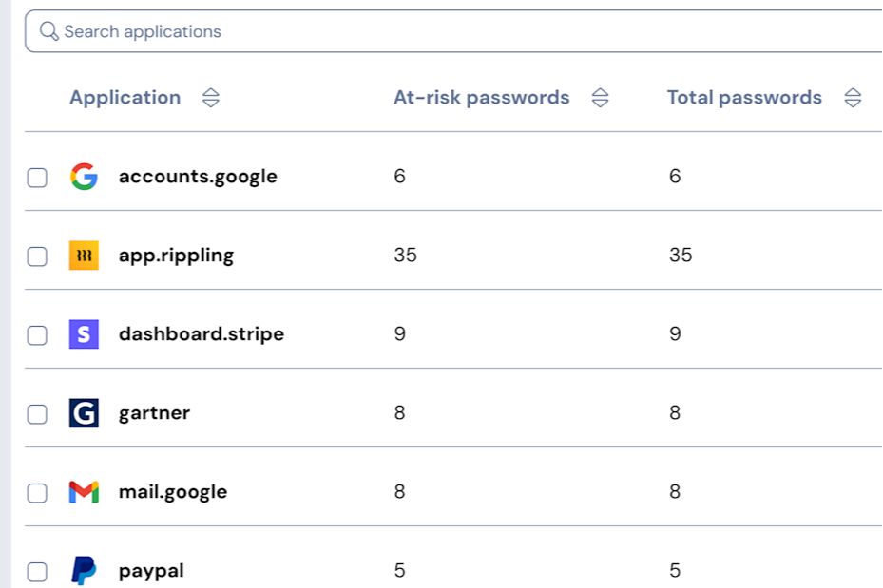The width and height of the screenshot is (883, 588).
Task: Check the app.rippling checkbox
Action: point(36,256)
